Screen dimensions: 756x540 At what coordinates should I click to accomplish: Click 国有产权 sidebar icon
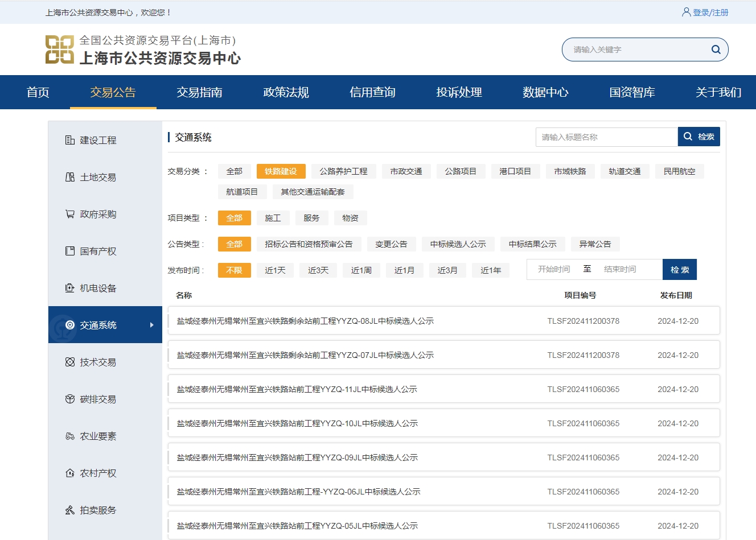(70, 251)
